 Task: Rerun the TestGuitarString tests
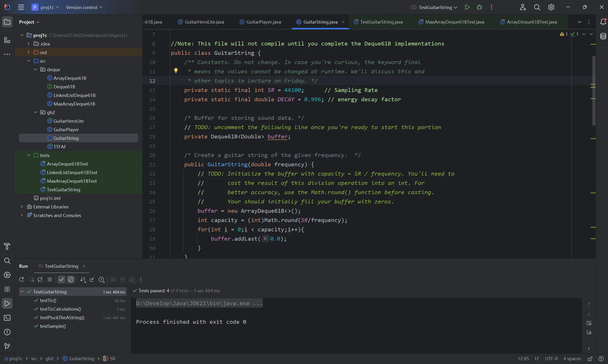(22, 280)
